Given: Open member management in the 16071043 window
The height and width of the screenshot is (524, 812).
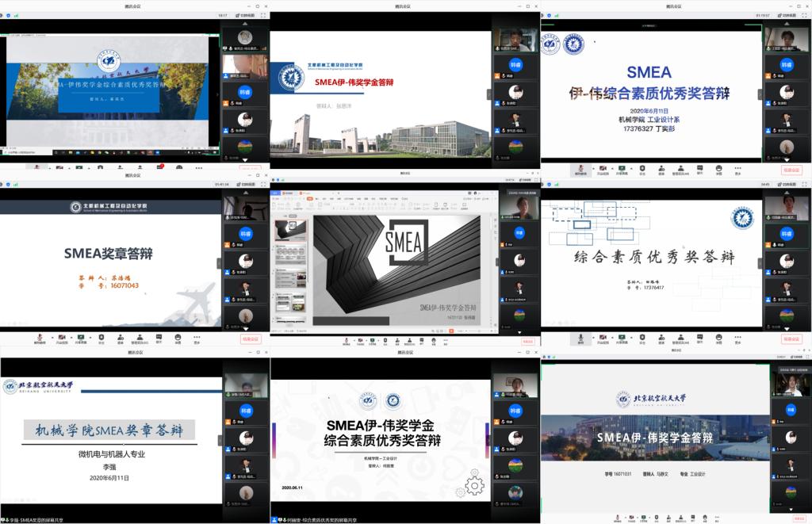Looking at the screenshot, I should tap(140, 338).
